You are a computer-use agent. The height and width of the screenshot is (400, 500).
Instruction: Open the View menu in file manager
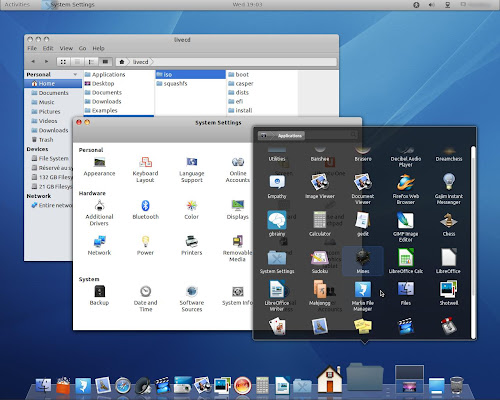pos(66,48)
